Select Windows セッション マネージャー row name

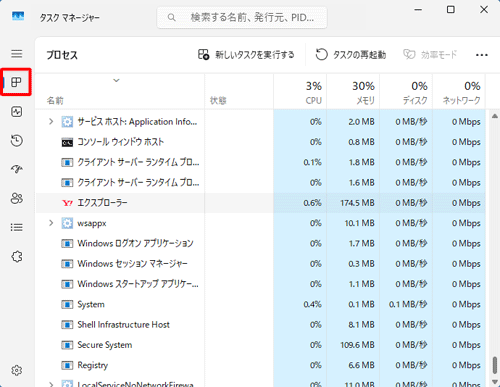point(132,264)
